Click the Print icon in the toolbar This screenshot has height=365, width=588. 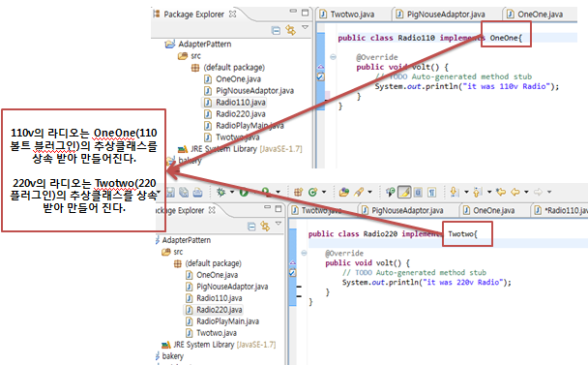tap(197, 193)
